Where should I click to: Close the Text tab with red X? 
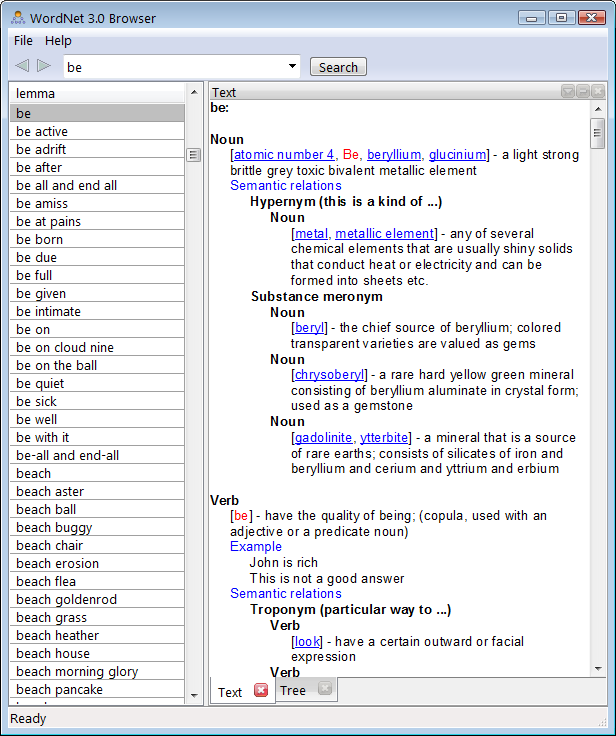pos(261,691)
